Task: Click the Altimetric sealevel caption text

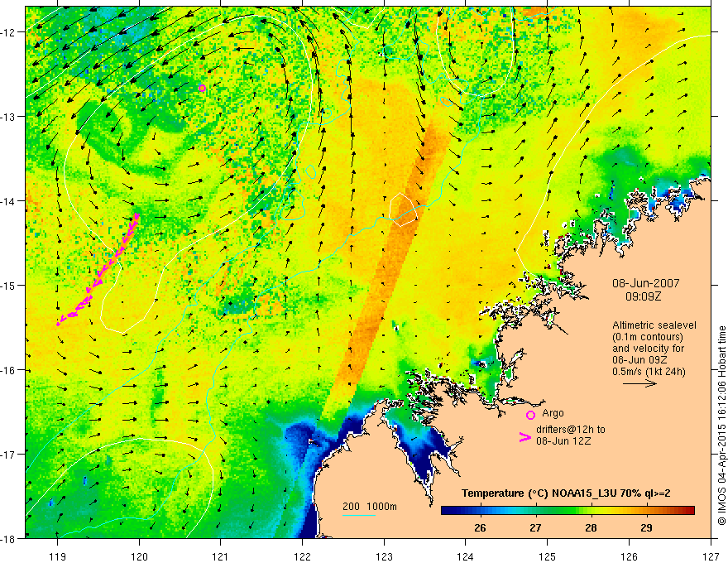Action: [x=654, y=325]
